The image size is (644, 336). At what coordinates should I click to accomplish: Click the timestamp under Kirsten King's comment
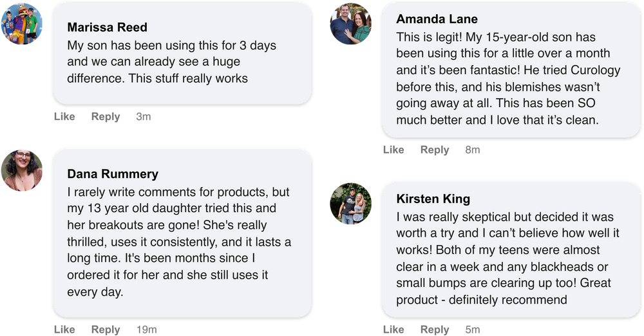coord(473,329)
